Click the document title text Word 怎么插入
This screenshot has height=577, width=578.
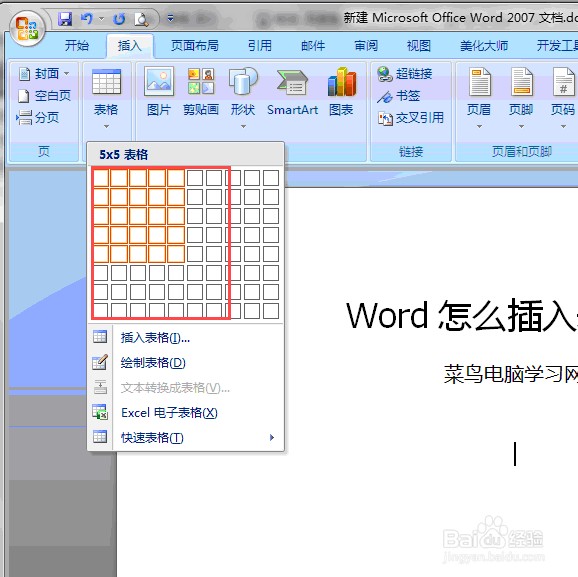click(462, 316)
